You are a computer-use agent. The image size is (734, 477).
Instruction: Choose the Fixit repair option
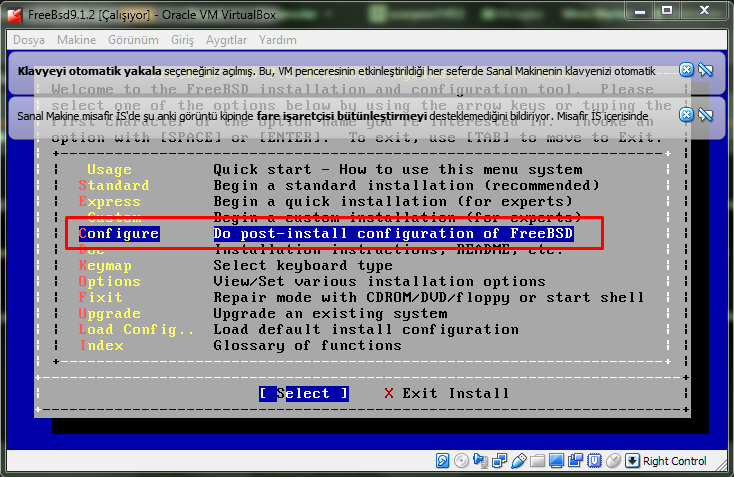(x=101, y=297)
